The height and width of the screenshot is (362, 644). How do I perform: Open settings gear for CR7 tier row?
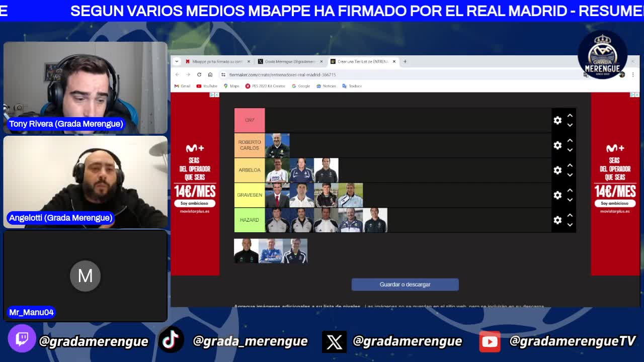(557, 120)
